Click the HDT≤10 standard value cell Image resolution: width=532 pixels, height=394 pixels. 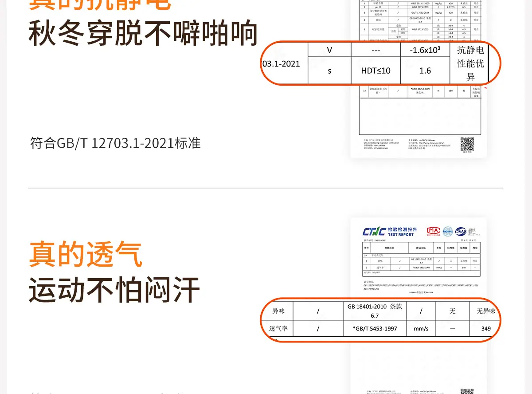click(376, 71)
